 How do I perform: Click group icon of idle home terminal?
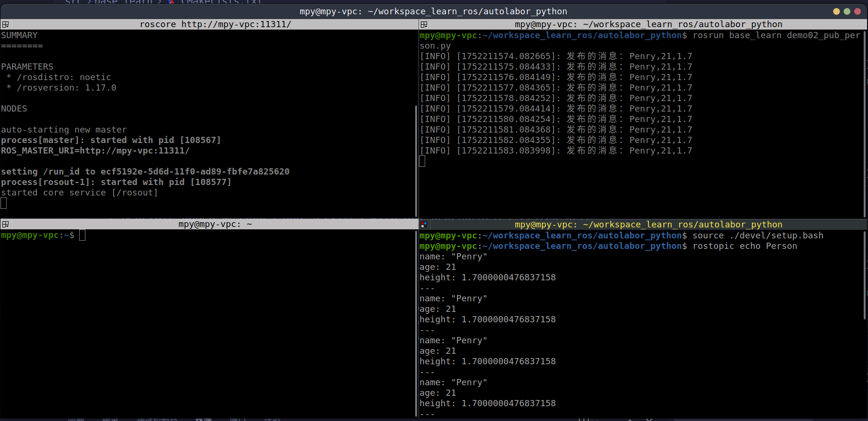(x=5, y=224)
